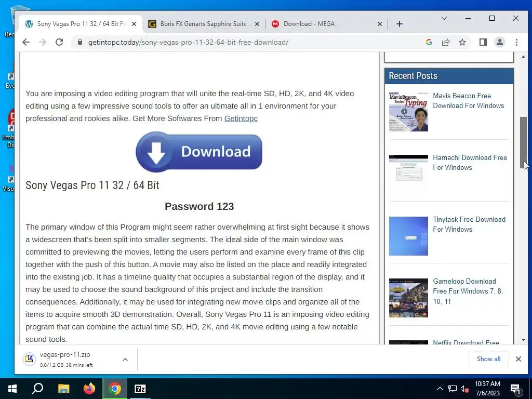Click the Tinytask post thumbnail

[x=408, y=236]
